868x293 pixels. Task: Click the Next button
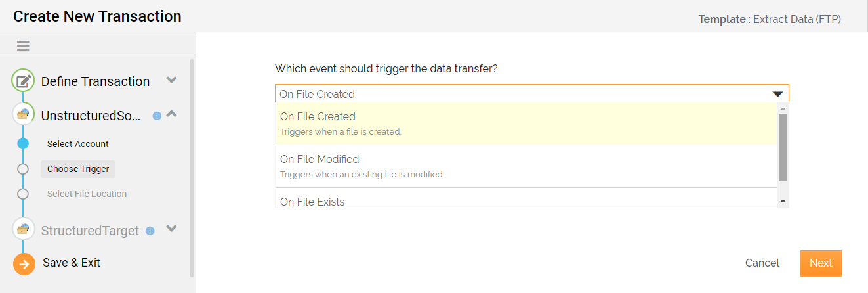point(821,263)
